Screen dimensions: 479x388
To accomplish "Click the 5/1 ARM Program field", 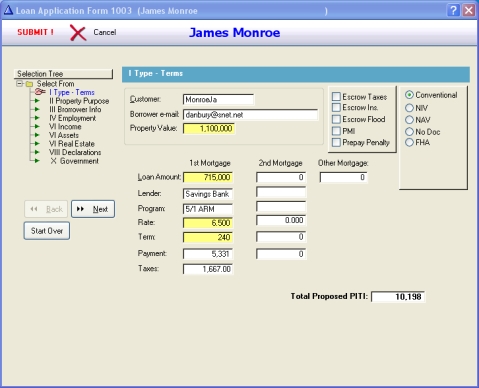I will [208, 209].
